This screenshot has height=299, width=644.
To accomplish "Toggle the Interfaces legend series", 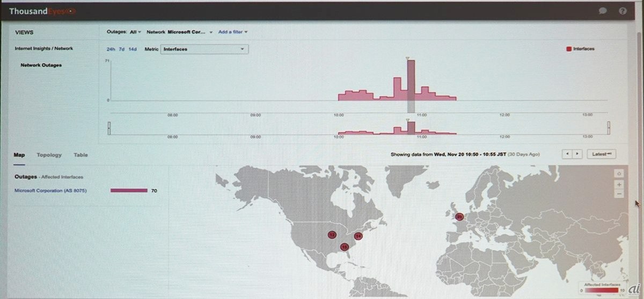I will point(581,49).
